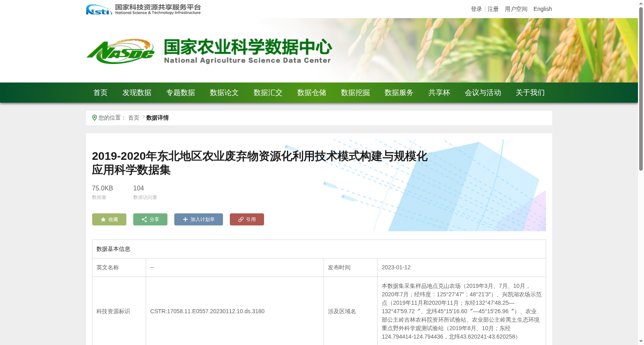The height and width of the screenshot is (345, 644).
Task: Click the location pin icon in breadcrumb
Action: pos(95,118)
